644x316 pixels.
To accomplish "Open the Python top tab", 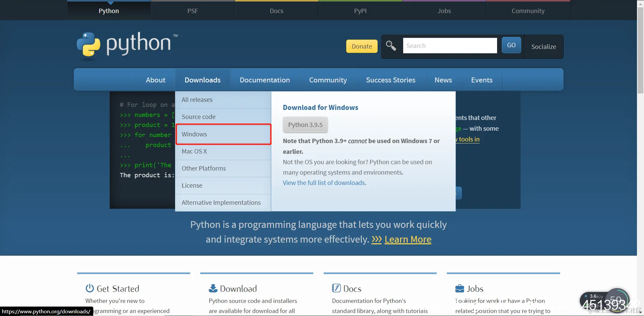I will click(109, 11).
